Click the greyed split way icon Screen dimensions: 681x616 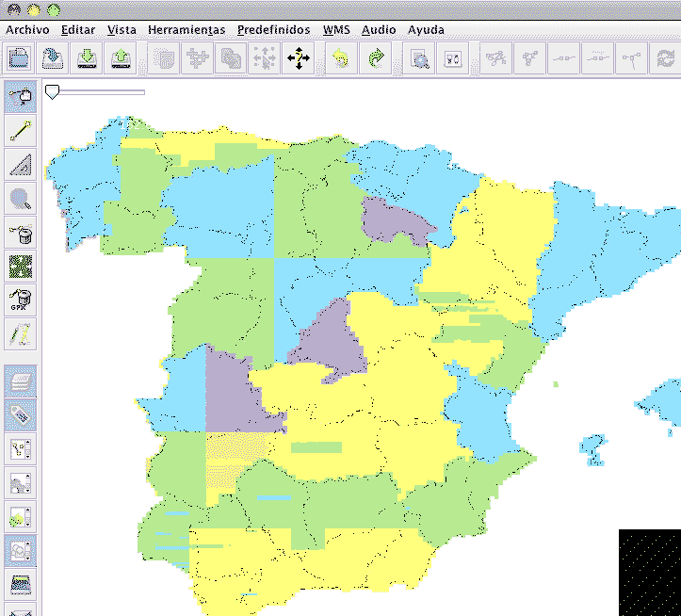pos(496,58)
